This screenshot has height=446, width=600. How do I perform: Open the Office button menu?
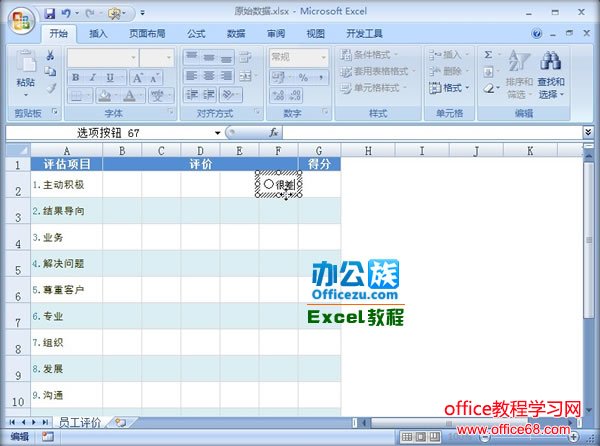(22, 20)
